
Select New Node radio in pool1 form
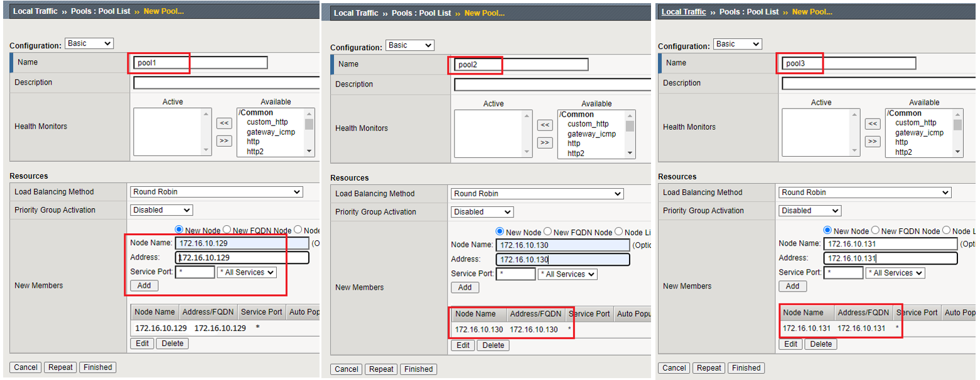(179, 230)
